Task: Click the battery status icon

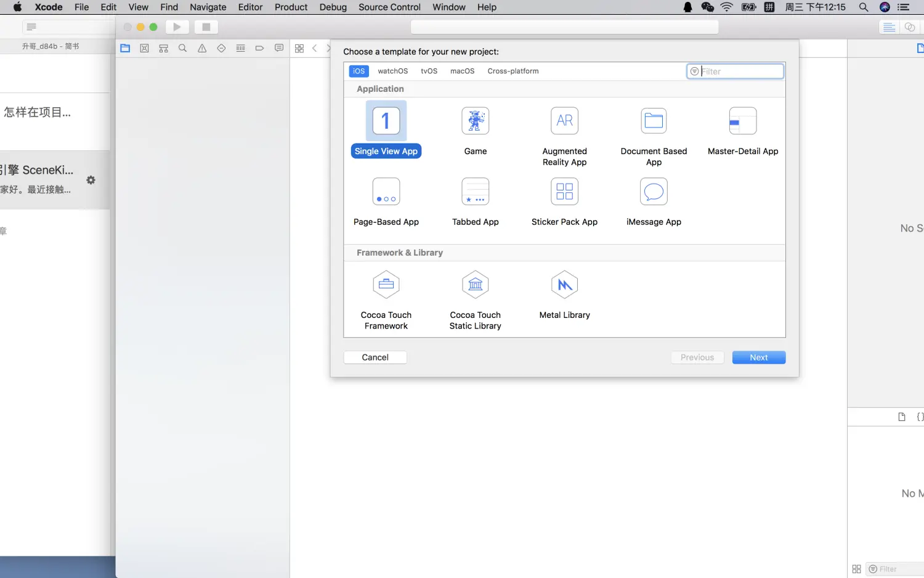Action: 749,7
